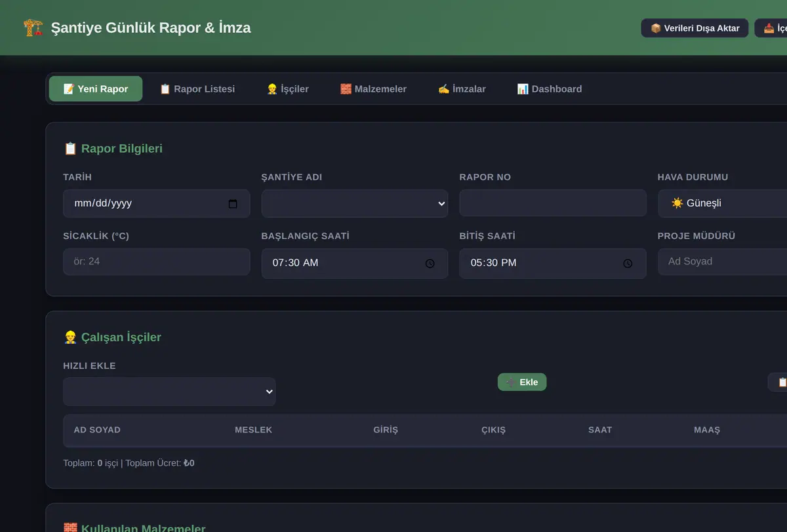
Task: Focus the Rapor No input field
Action: click(553, 203)
